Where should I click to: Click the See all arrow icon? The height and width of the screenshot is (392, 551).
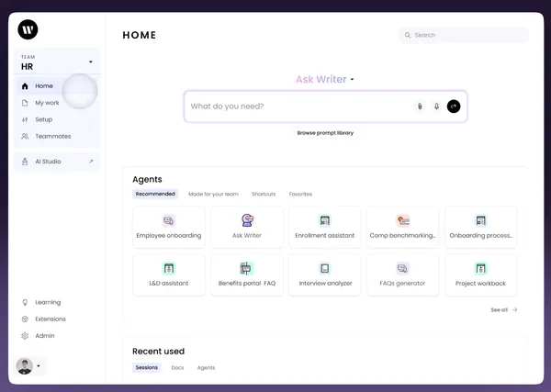click(x=515, y=309)
